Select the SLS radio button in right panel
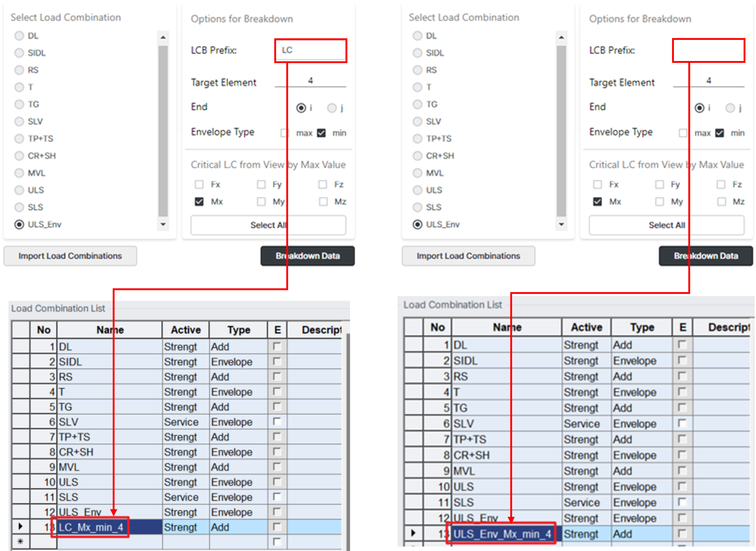756x551 pixels. (x=417, y=207)
